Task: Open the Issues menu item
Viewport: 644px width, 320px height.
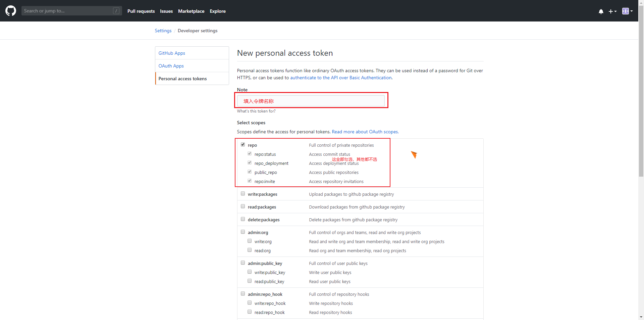Action: click(x=166, y=11)
